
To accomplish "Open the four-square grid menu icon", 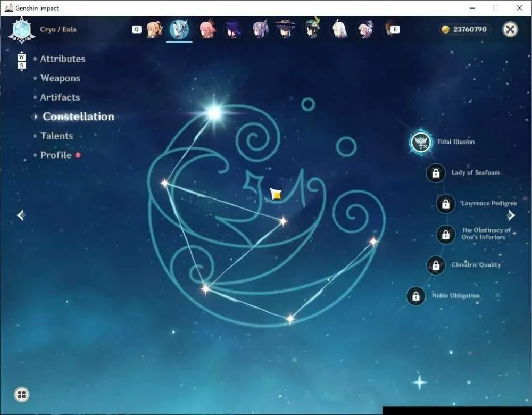I will (22, 394).
